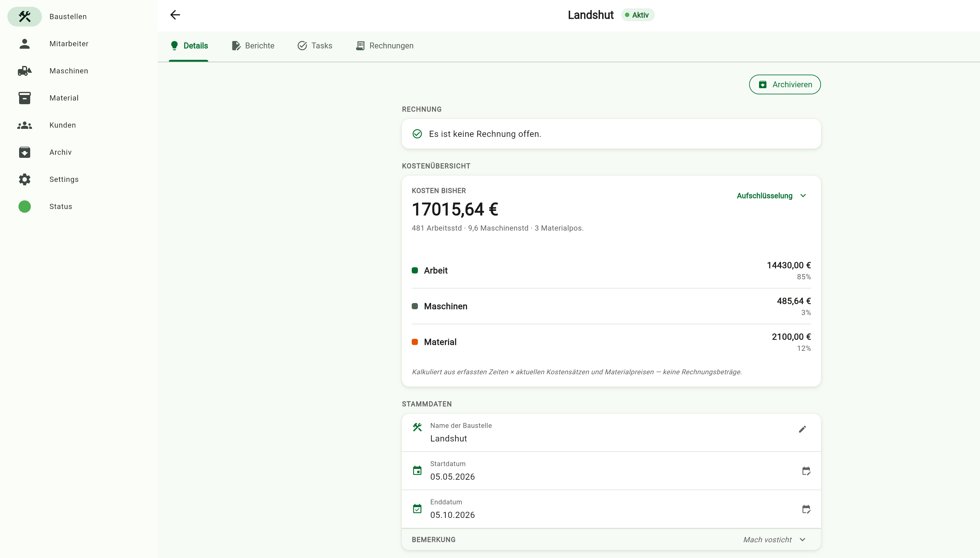Screen dimensions: 980x558
Task: Edit site name with the pencil icon
Action: (802, 429)
